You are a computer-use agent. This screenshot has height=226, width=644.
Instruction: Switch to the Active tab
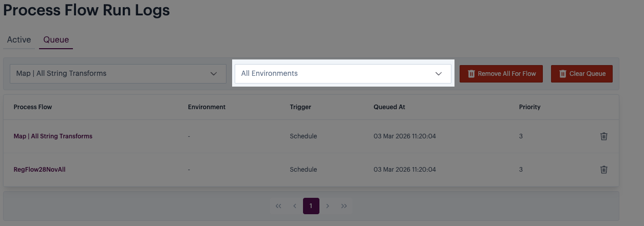19,40
